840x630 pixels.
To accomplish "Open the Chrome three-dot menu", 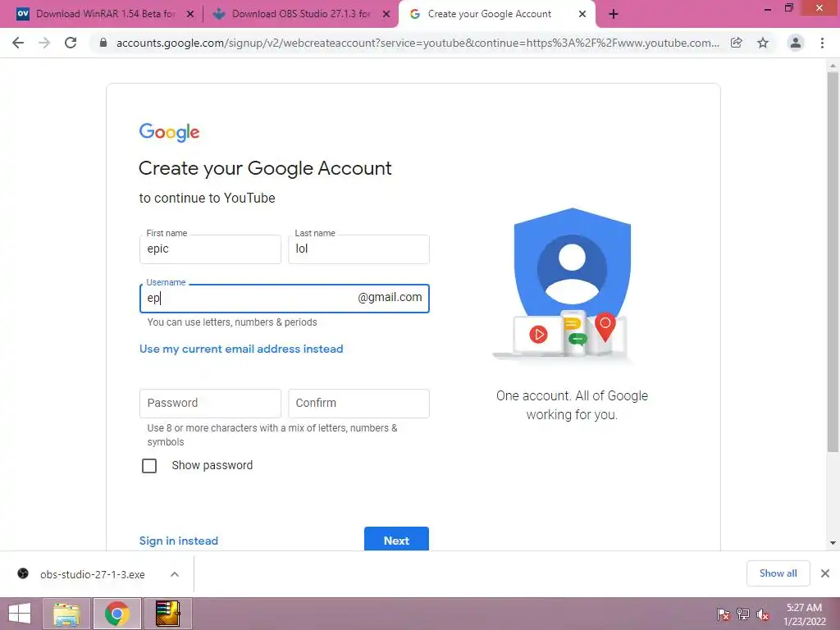I will (x=822, y=43).
